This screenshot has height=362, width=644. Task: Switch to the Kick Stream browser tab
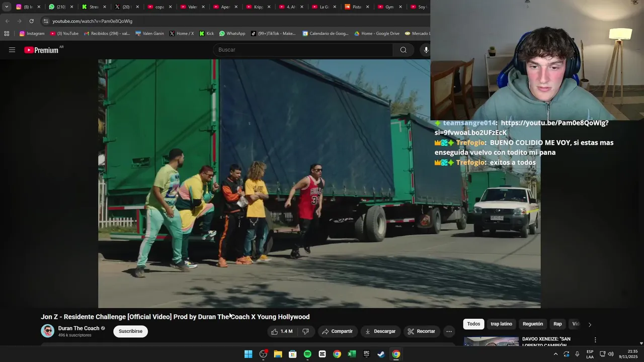[90, 7]
